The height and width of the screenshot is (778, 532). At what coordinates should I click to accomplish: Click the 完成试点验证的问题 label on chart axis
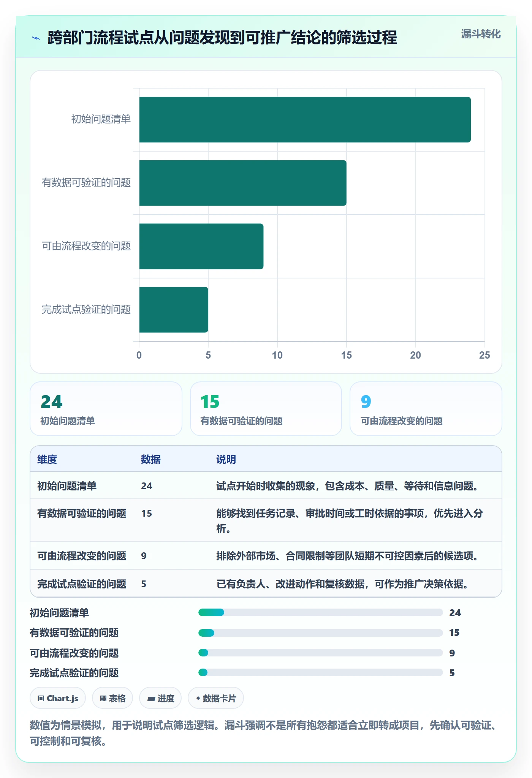[x=86, y=310]
